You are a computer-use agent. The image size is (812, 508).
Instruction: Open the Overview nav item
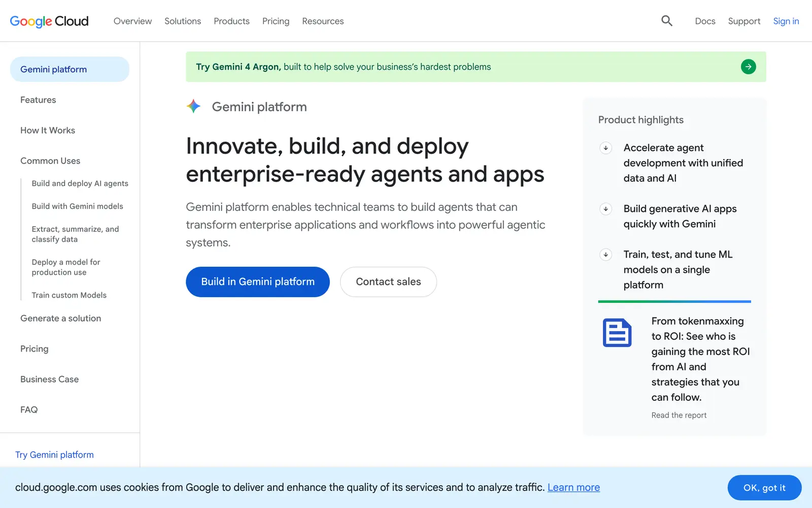tap(132, 21)
